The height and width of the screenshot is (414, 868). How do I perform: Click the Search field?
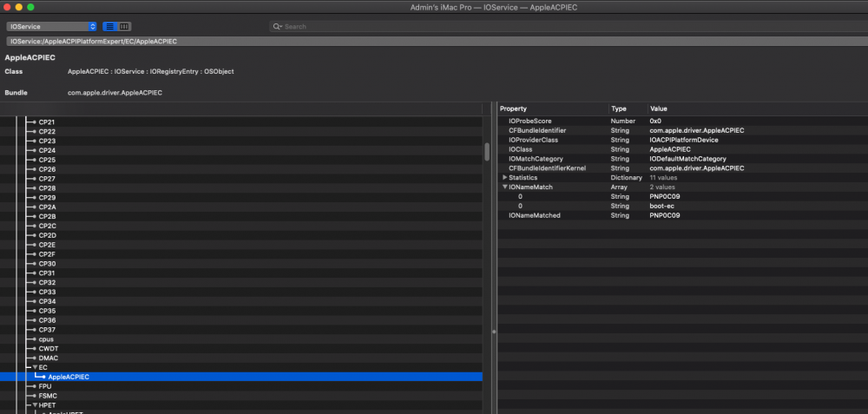(570, 27)
